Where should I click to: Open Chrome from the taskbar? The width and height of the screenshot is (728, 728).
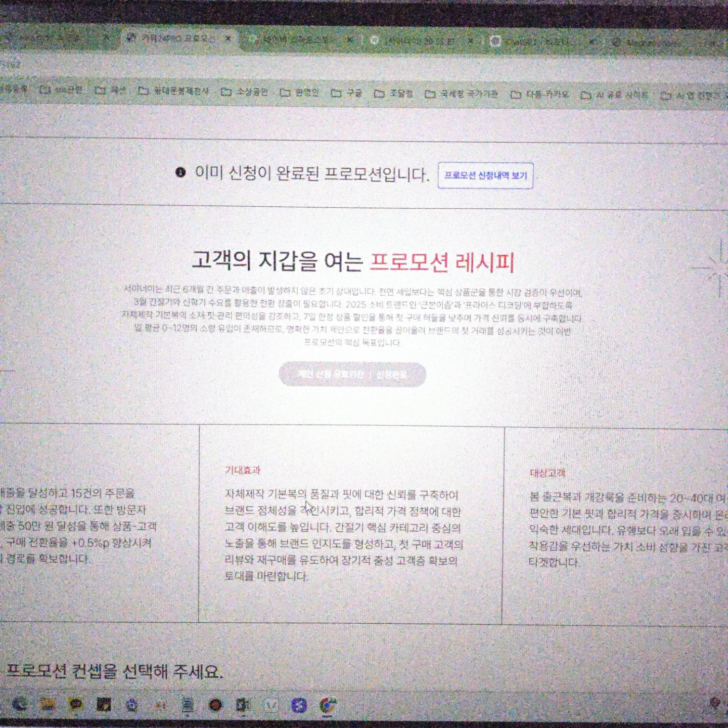click(x=328, y=705)
